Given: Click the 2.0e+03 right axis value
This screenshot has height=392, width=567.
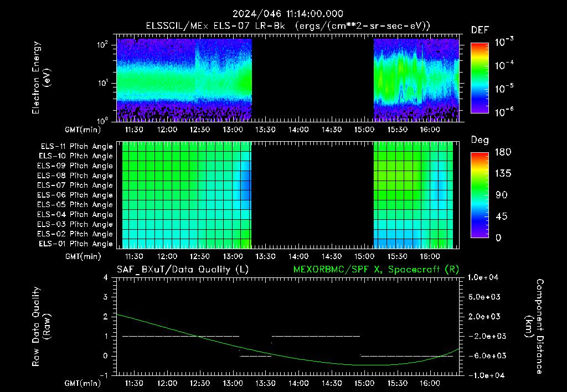Looking at the screenshot, I should click(x=484, y=316).
